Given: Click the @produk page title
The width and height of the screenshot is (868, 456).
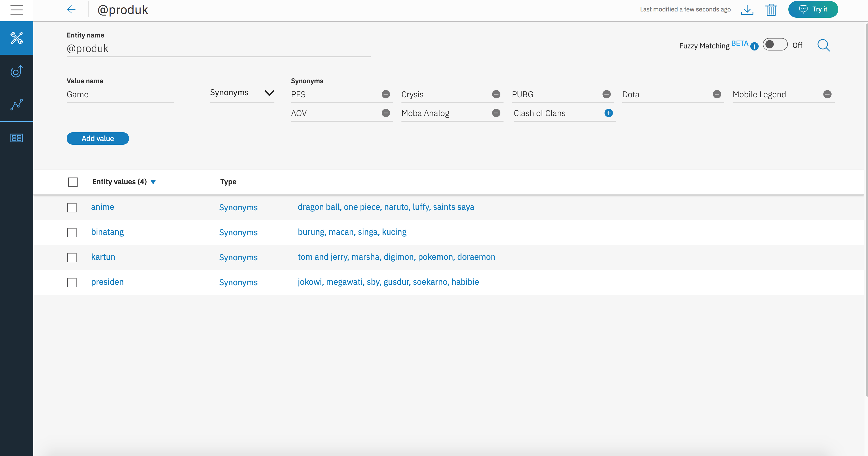Looking at the screenshot, I should point(123,10).
